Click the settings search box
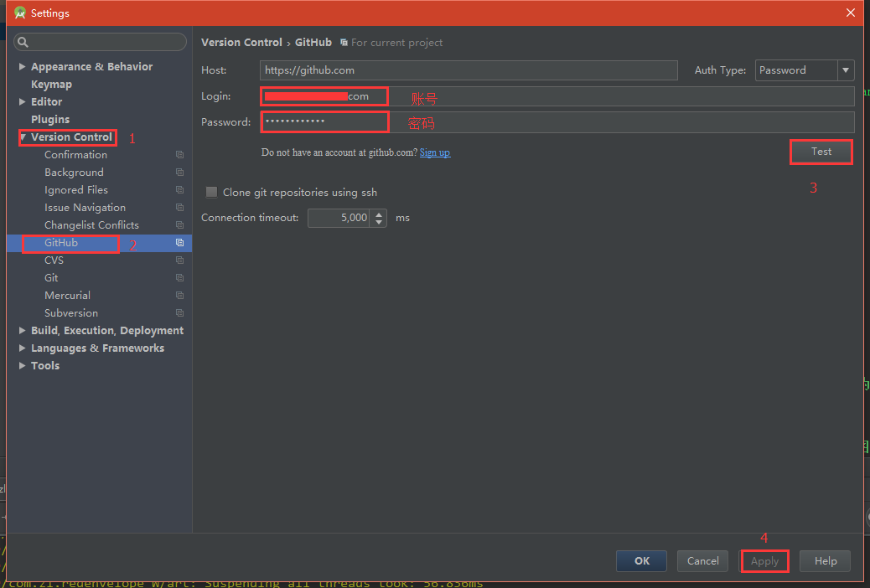870x588 pixels. click(x=100, y=42)
